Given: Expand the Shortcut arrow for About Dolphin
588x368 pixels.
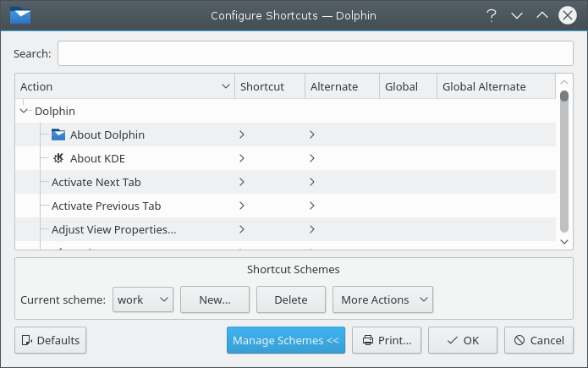Looking at the screenshot, I should 242,135.
